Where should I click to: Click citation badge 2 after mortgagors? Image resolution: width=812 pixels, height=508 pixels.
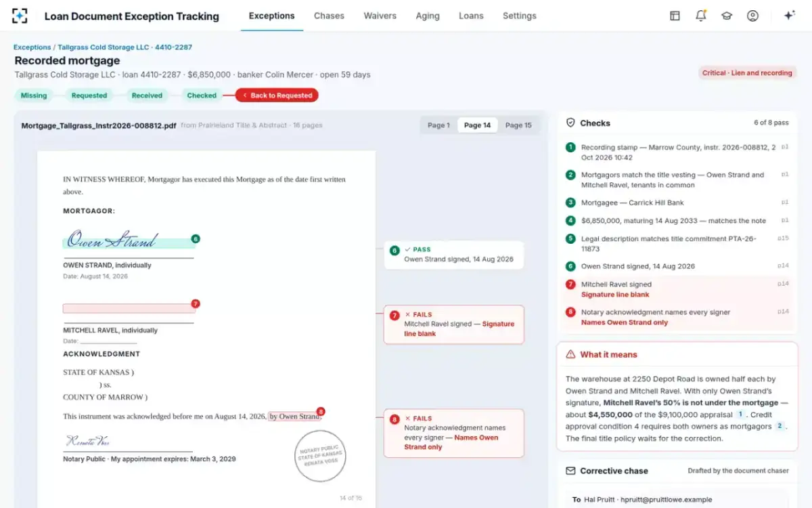[780, 426]
